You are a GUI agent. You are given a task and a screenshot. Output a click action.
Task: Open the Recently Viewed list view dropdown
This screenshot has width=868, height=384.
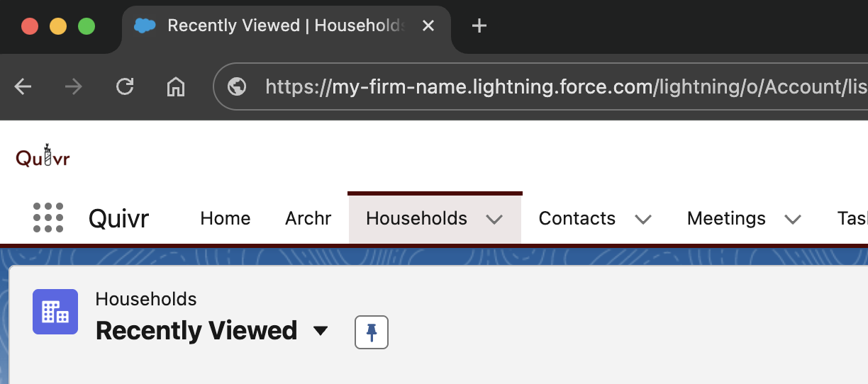pyautogui.click(x=321, y=331)
